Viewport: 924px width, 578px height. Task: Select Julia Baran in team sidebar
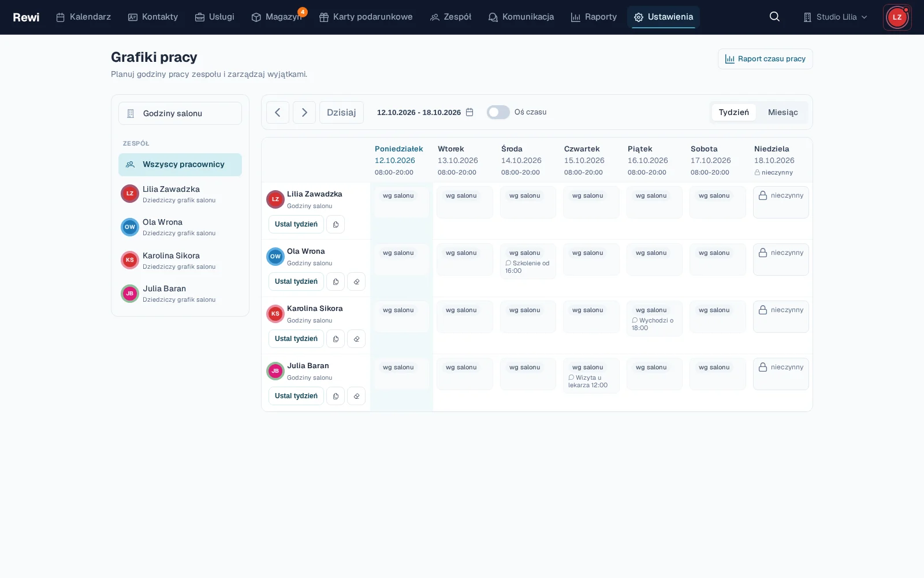coord(180,294)
